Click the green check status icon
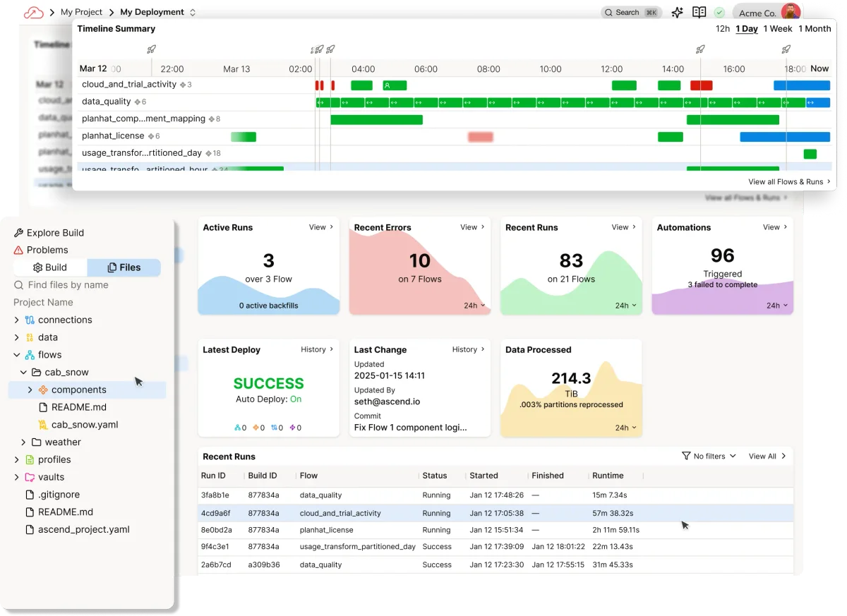 coord(720,12)
